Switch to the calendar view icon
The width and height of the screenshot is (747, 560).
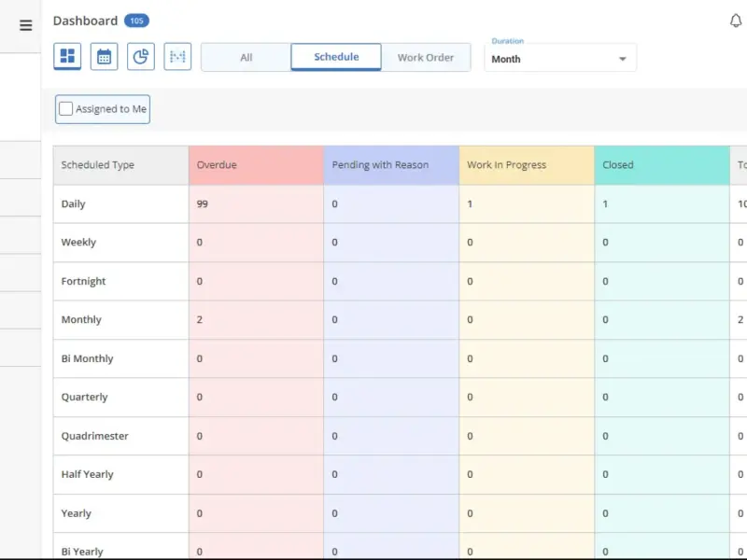[x=104, y=57]
